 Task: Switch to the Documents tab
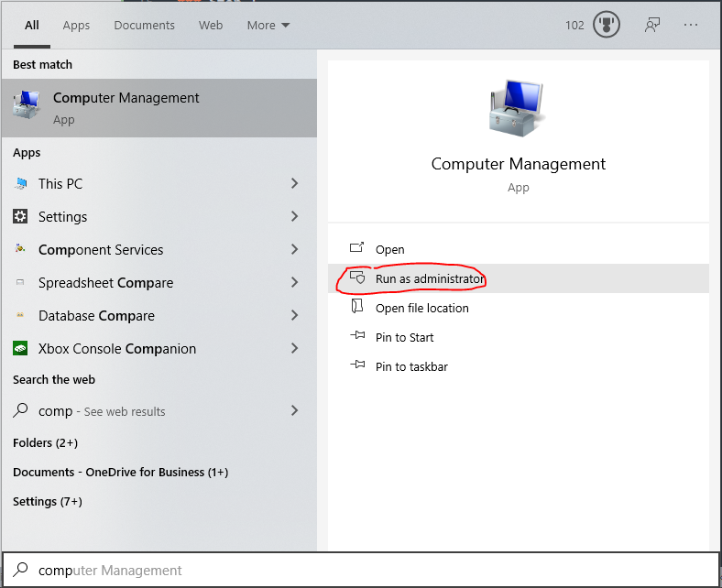[144, 26]
